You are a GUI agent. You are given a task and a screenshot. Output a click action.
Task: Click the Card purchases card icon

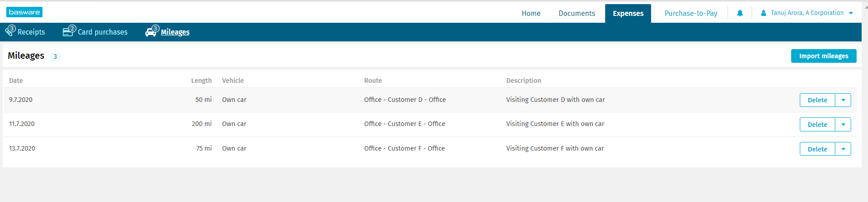[68, 32]
